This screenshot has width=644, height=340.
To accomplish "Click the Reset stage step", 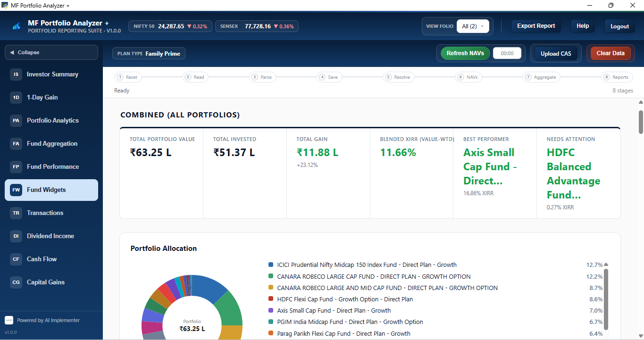I will [128, 77].
